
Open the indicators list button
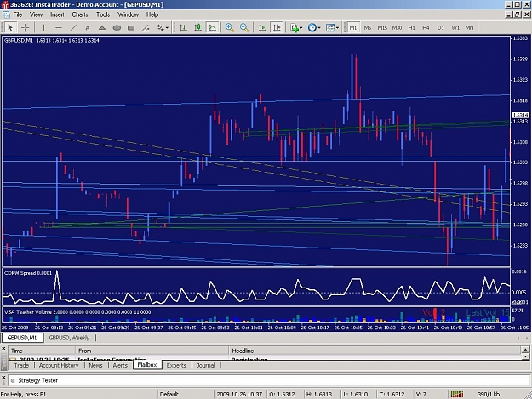coord(296,28)
